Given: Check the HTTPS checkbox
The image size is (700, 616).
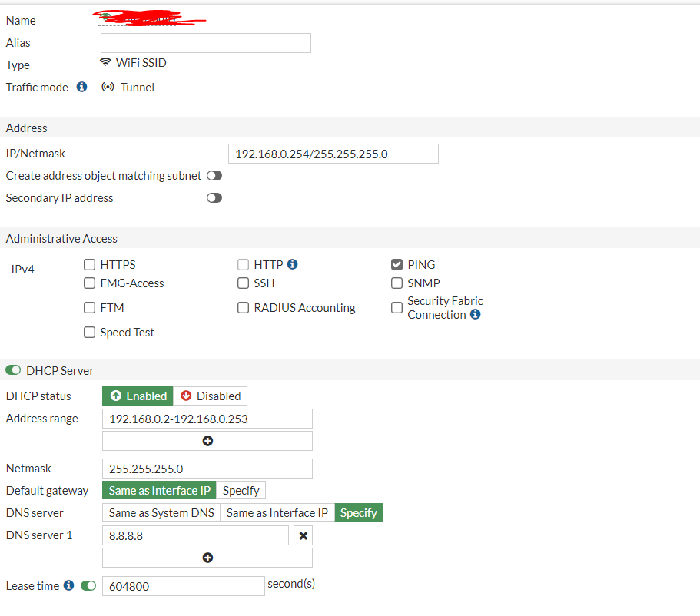Looking at the screenshot, I should (x=90, y=265).
